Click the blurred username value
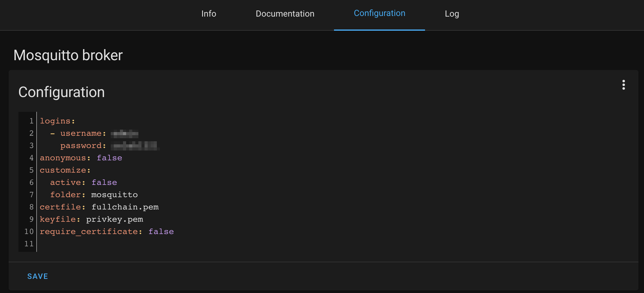The height and width of the screenshot is (293, 644). [125, 134]
